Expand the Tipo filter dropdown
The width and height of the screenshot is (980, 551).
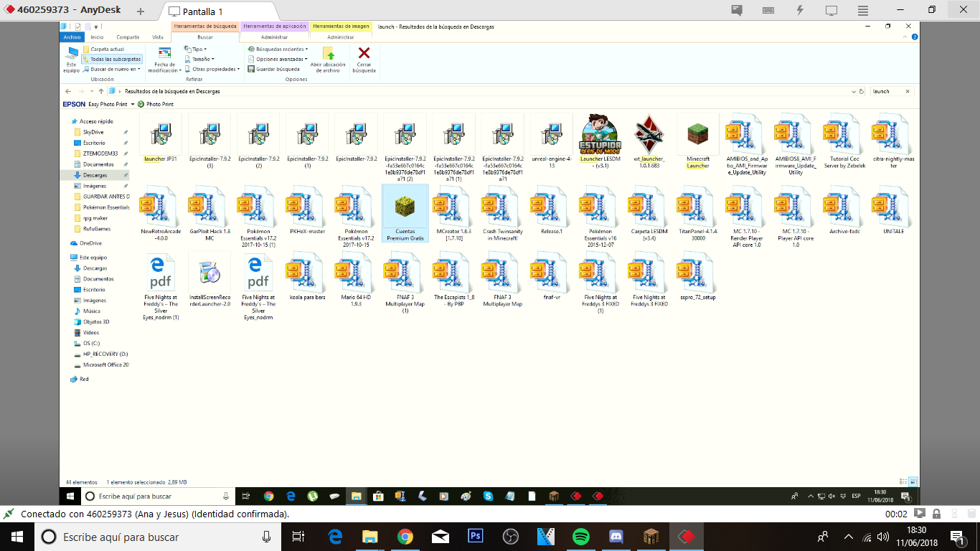(196, 49)
